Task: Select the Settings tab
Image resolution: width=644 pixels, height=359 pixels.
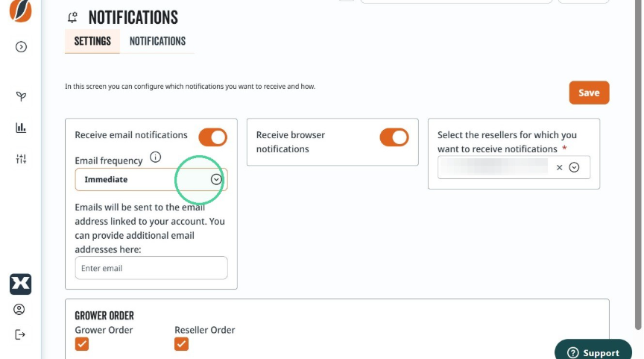Action: pyautogui.click(x=92, y=41)
